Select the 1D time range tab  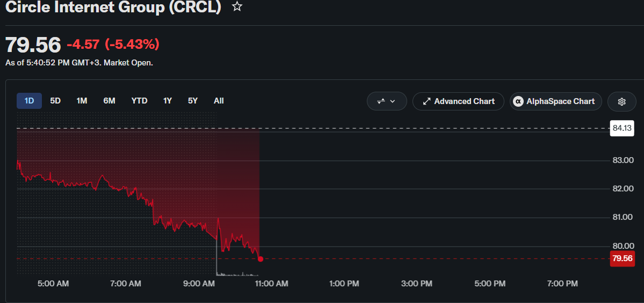[29, 101]
